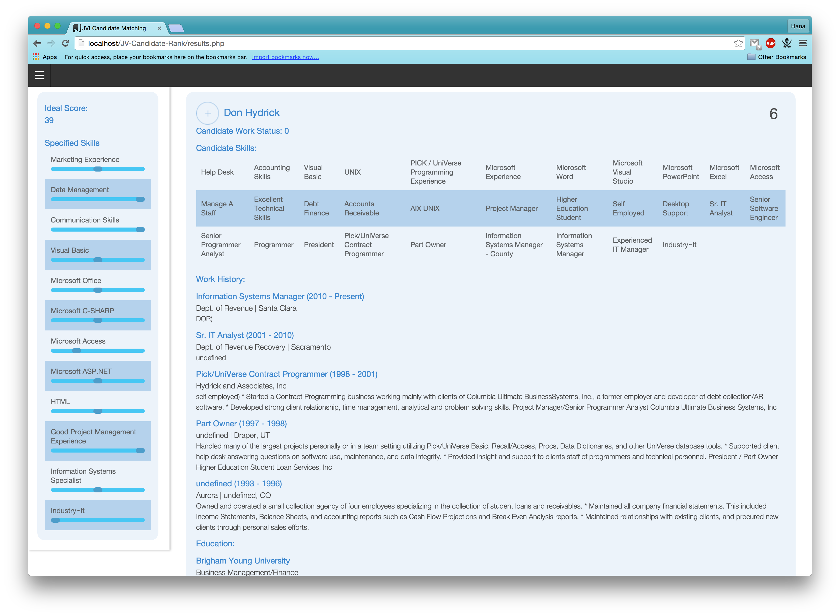Click the skull pirate extension icon

[x=787, y=43]
